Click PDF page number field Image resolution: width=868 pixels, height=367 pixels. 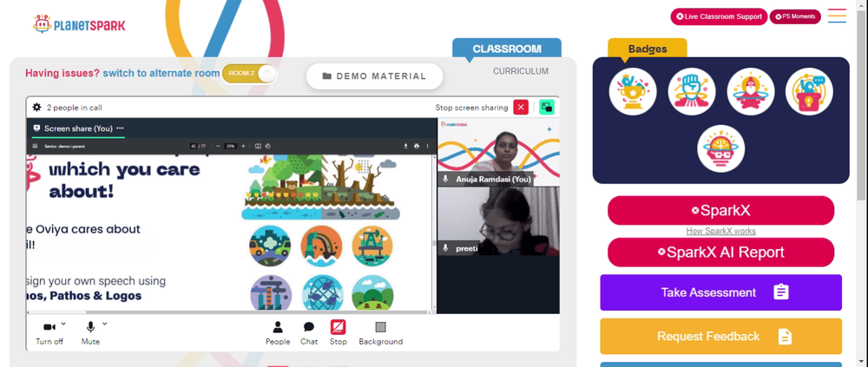194,146
